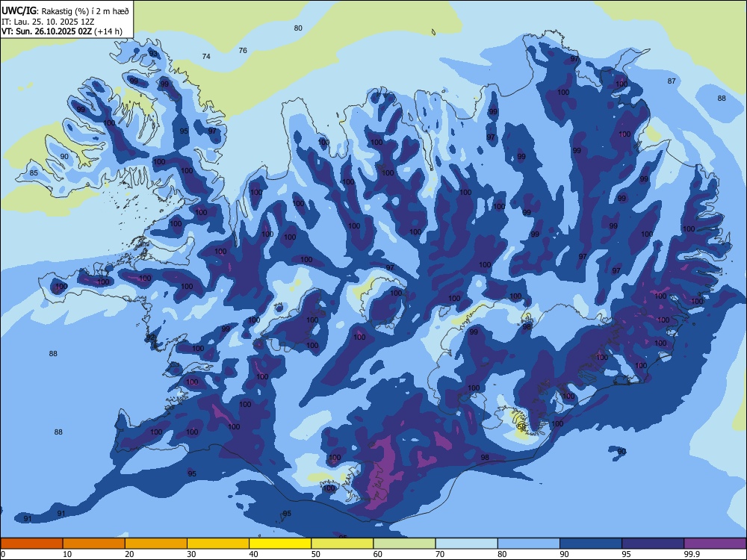Click the orange 10–20 legend swatch
The image size is (747, 560).
(94, 544)
